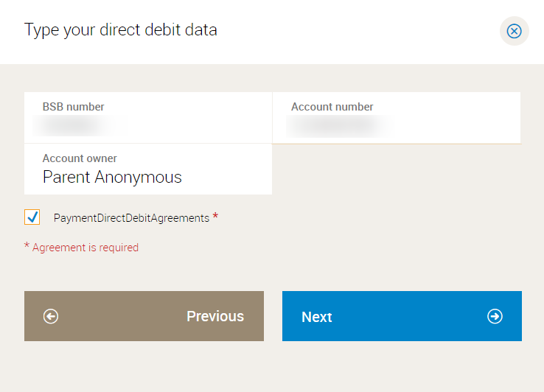Click the right arrow icon on Next

click(x=495, y=316)
